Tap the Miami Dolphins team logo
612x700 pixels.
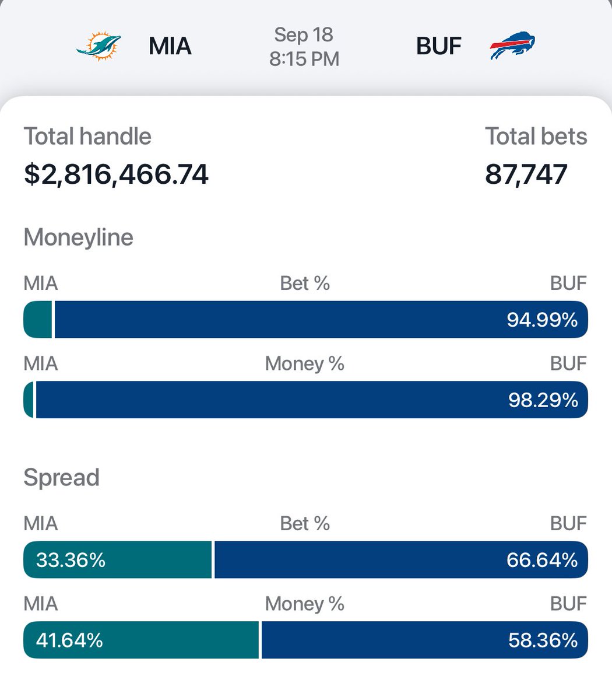pyautogui.click(x=99, y=47)
